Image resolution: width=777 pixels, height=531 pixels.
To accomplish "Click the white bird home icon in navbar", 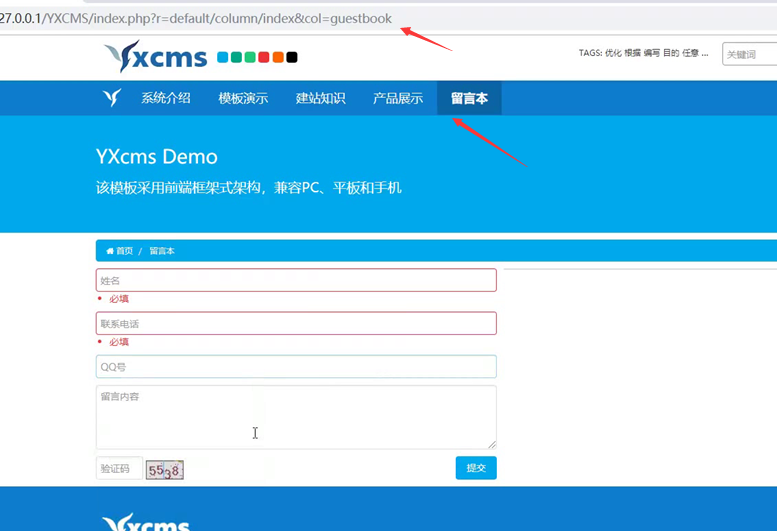I will [x=112, y=98].
